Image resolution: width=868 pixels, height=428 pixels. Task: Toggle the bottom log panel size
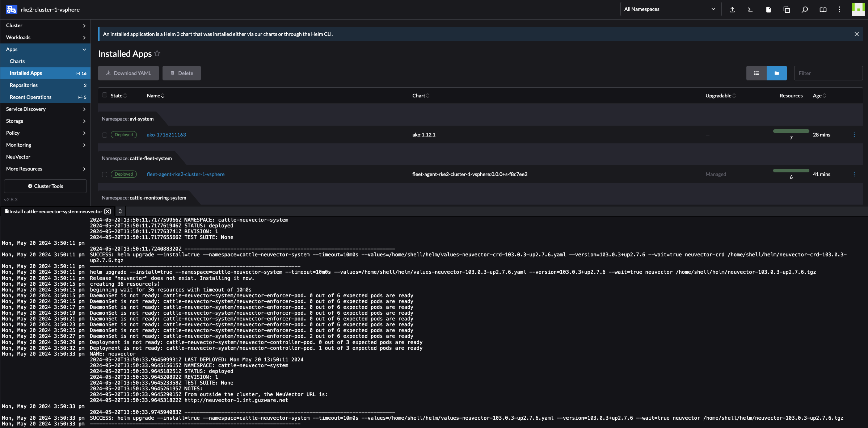point(120,211)
